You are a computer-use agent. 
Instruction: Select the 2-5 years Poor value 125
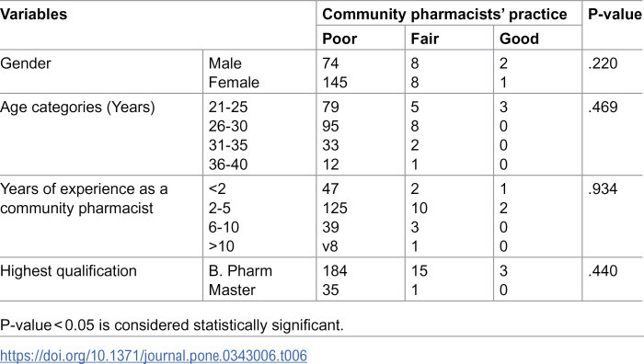[335, 208]
